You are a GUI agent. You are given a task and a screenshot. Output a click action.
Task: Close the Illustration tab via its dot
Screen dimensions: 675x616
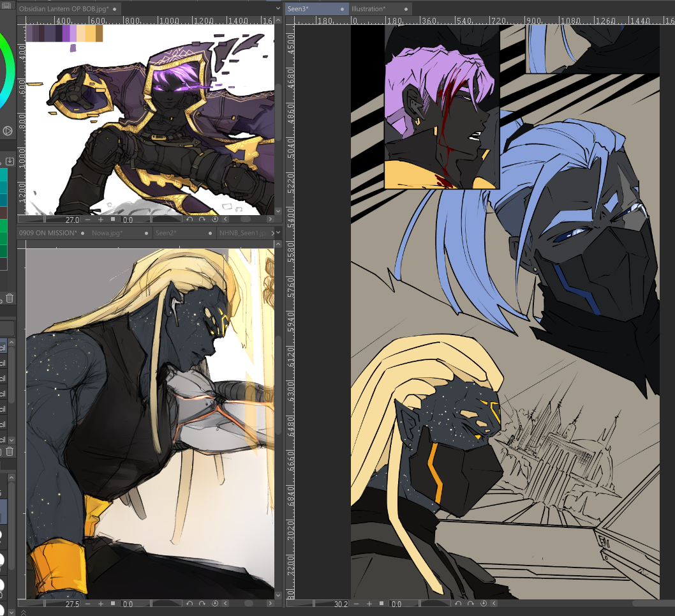pos(406,9)
